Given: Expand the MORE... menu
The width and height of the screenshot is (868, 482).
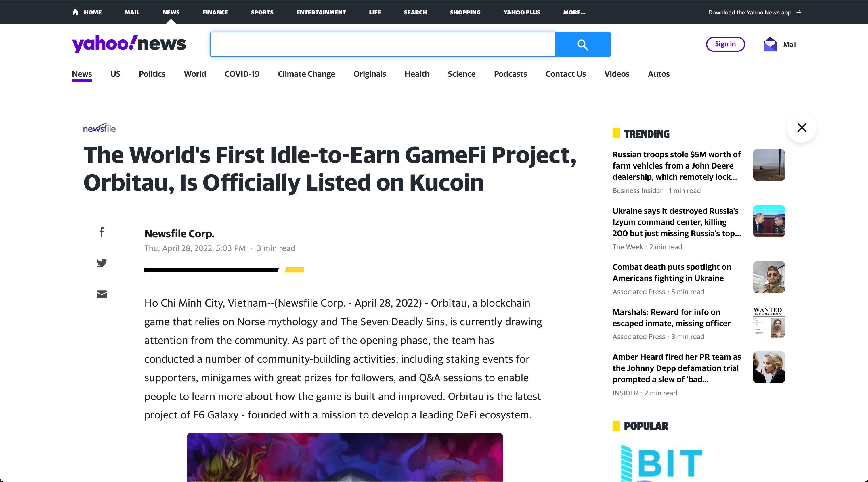Looking at the screenshot, I should [575, 12].
